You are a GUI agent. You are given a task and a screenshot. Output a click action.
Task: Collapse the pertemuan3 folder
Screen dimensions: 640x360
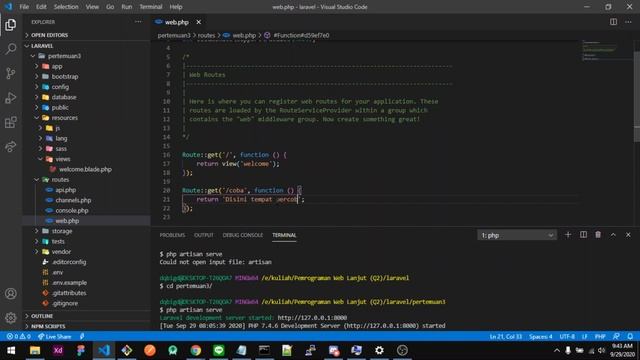[87, 56]
